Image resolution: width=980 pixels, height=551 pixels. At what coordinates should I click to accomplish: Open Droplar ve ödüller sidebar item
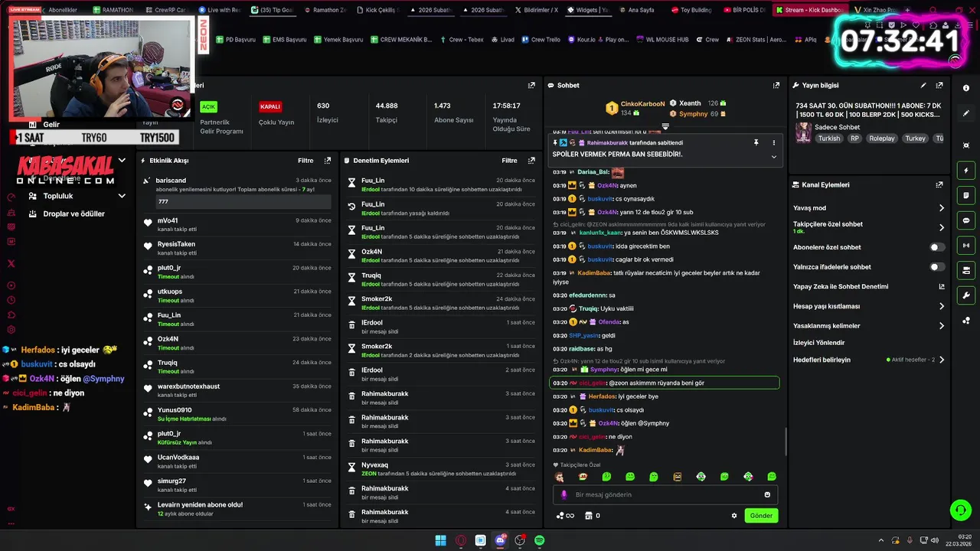pos(73,214)
